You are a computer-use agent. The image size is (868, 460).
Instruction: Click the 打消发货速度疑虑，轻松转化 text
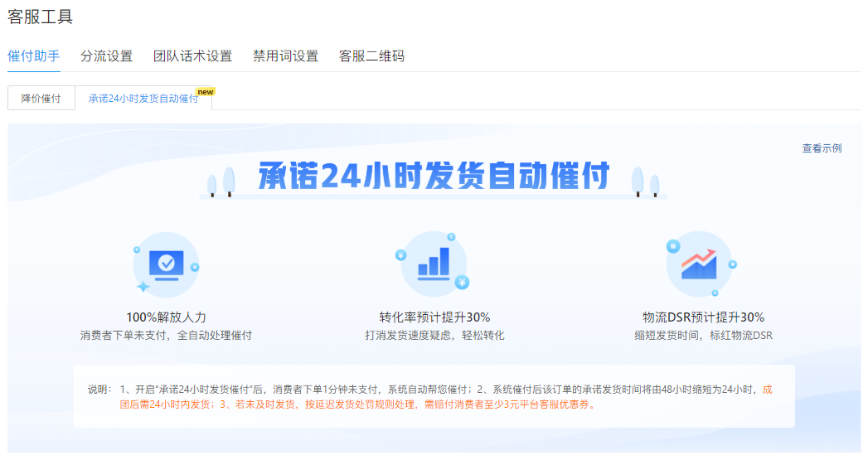(x=434, y=336)
